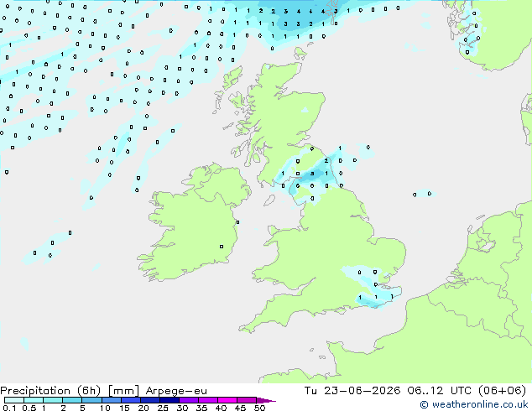Click the 45–50 mm legend swatch
532x411 pixels.
247,400
